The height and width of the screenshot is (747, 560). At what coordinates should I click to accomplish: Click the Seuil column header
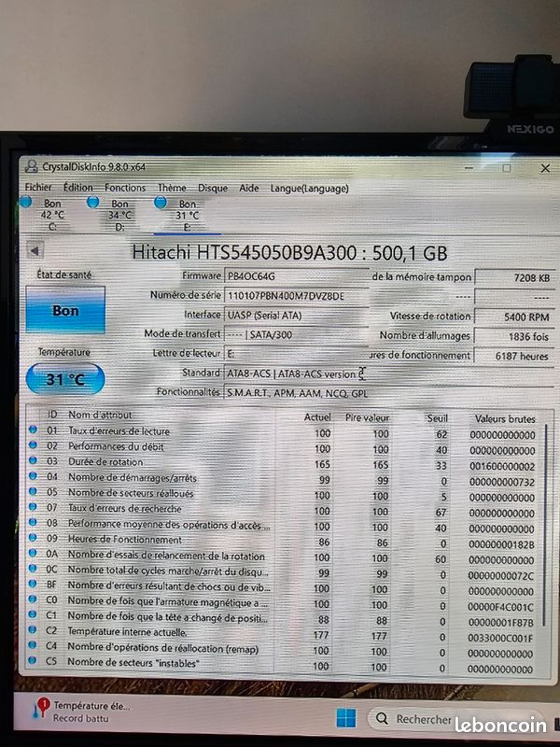(x=437, y=418)
